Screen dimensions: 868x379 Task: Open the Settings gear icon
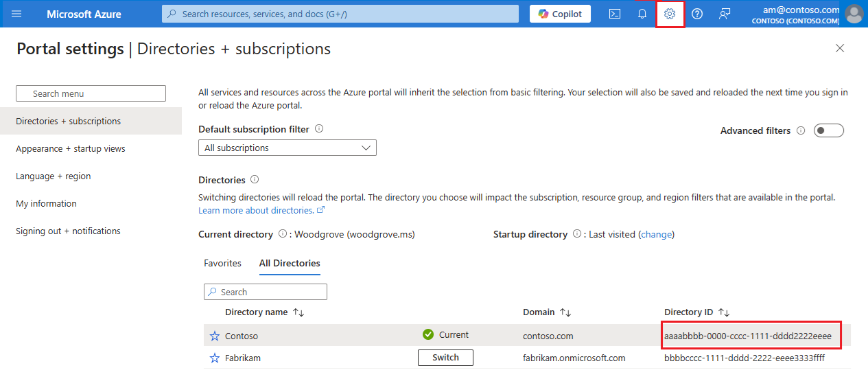pyautogui.click(x=670, y=14)
